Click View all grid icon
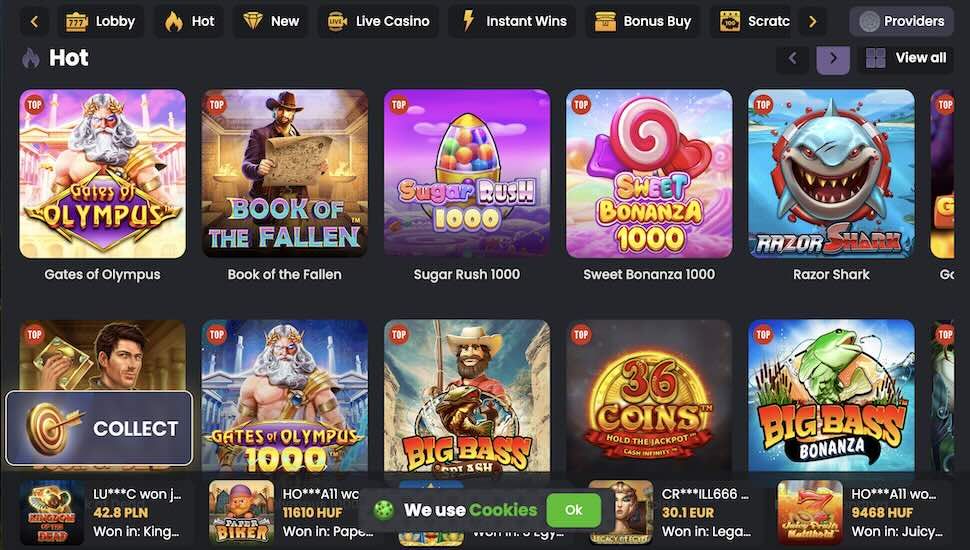Viewport: 970px width, 550px height. tap(875, 58)
